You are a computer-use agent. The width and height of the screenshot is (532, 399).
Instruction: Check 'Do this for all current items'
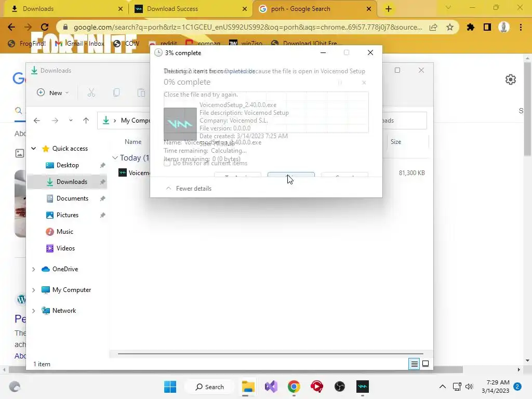click(x=167, y=163)
